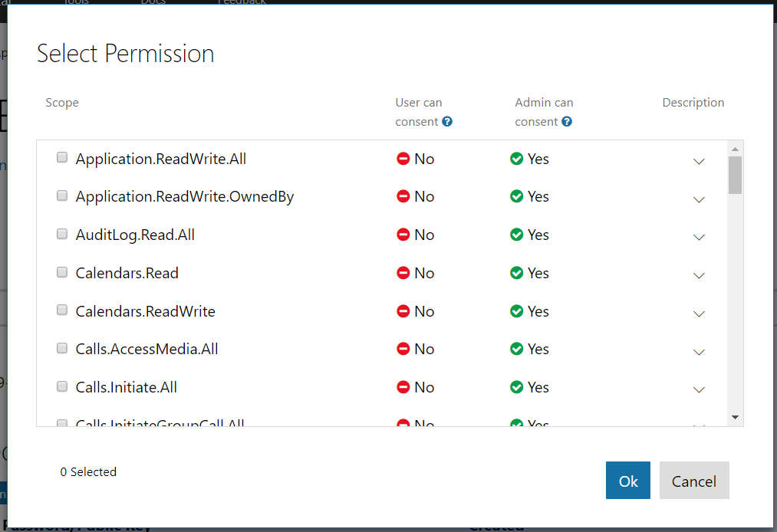The height and width of the screenshot is (532, 777).
Task: Click the green Yes icon for AuditLog.Read.All
Action: pyautogui.click(x=518, y=235)
